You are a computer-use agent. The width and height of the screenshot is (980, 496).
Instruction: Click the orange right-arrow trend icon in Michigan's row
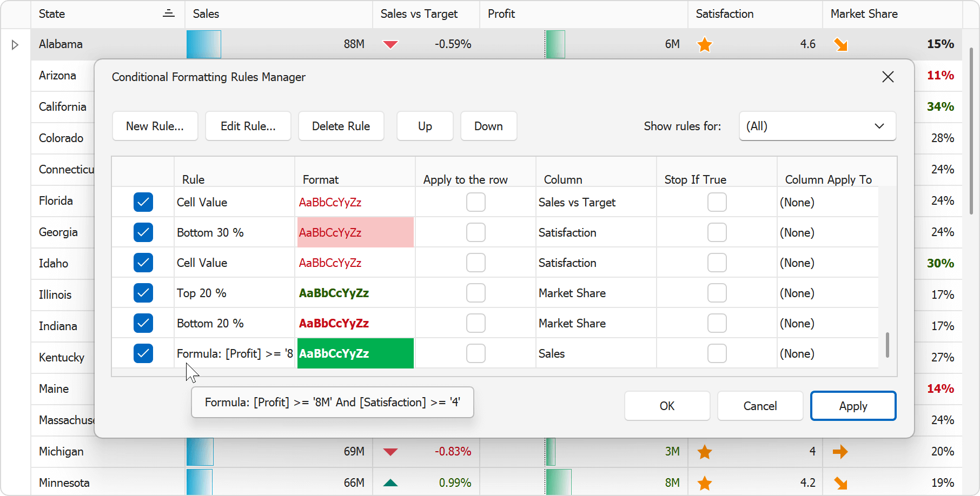pos(841,452)
